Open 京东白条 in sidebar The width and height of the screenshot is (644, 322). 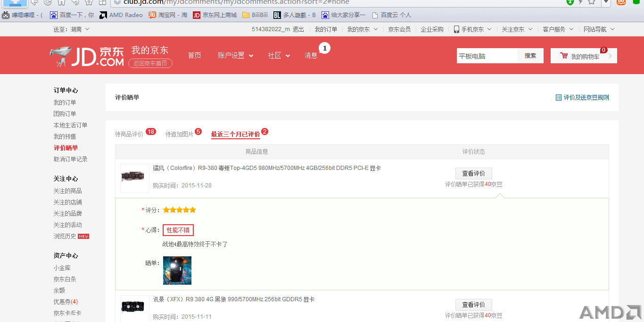pyautogui.click(x=65, y=279)
